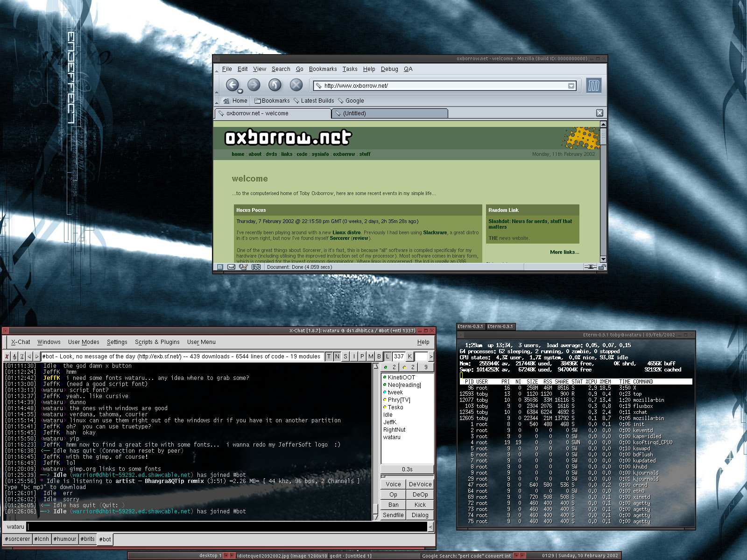
Task: Click the pink dot in the X-Chat title bar
Action: 6,330
